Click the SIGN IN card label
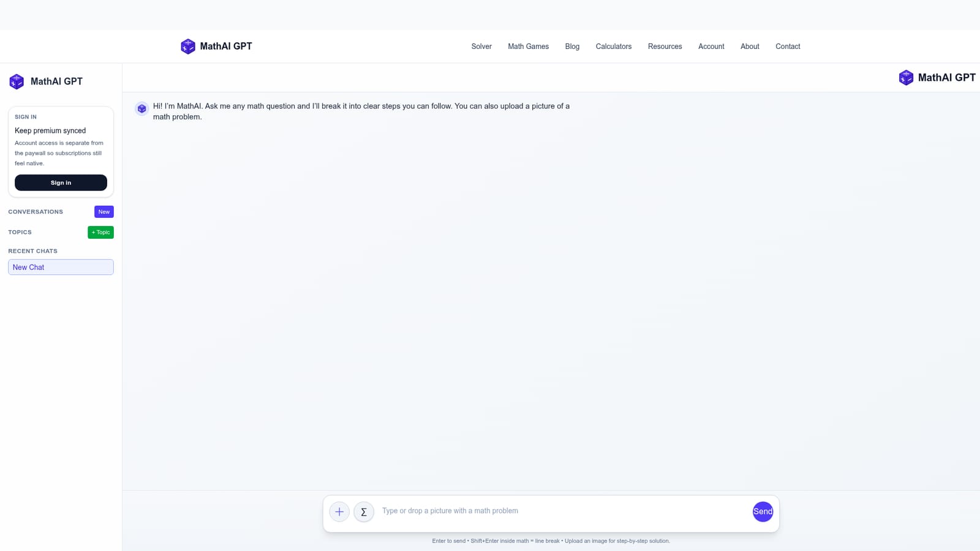The height and width of the screenshot is (551, 980). 26,117
